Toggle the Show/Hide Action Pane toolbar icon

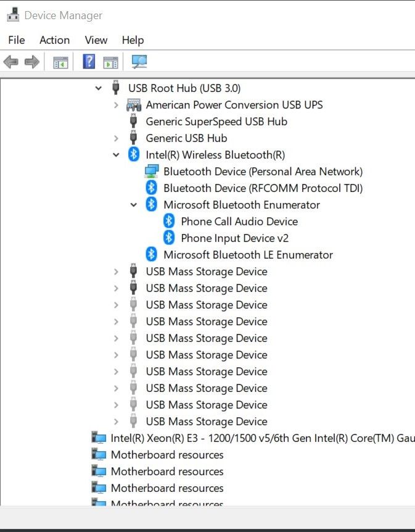pyautogui.click(x=110, y=62)
